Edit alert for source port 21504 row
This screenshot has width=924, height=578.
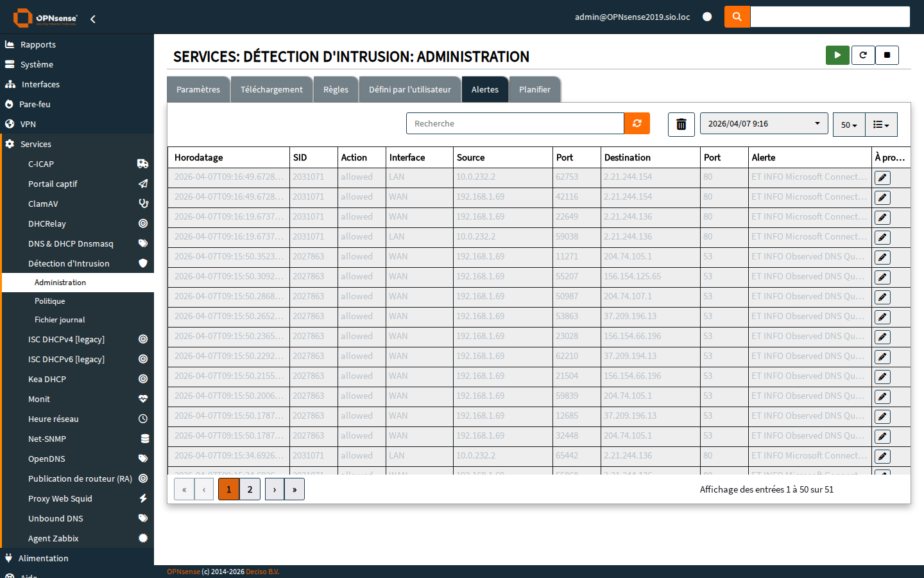[x=882, y=377]
